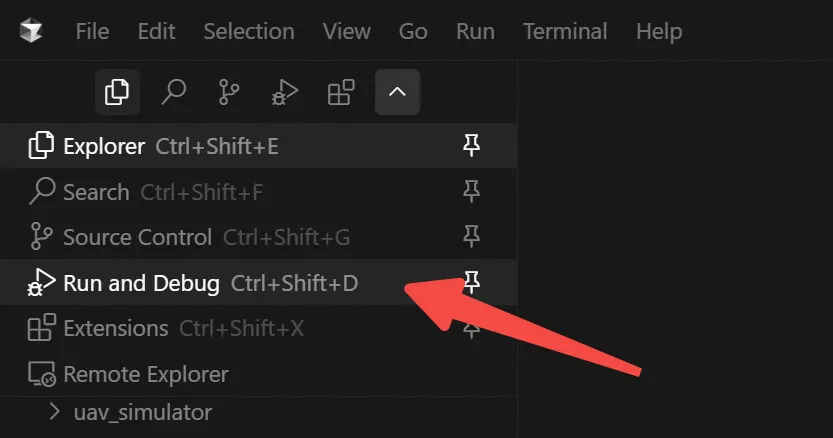Viewport: 833px width, 438px height.
Task: Toggle the pin for Run and Debug entry
Action: [x=471, y=282]
